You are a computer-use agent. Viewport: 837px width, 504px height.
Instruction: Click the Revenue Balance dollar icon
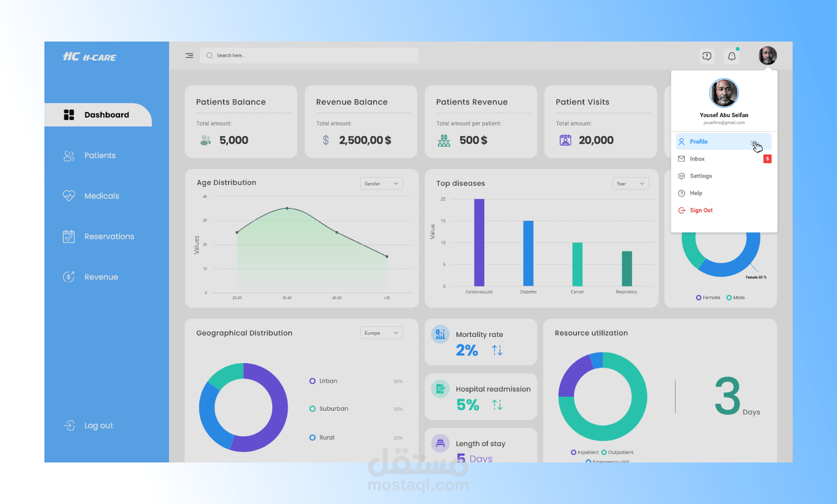[x=326, y=140]
